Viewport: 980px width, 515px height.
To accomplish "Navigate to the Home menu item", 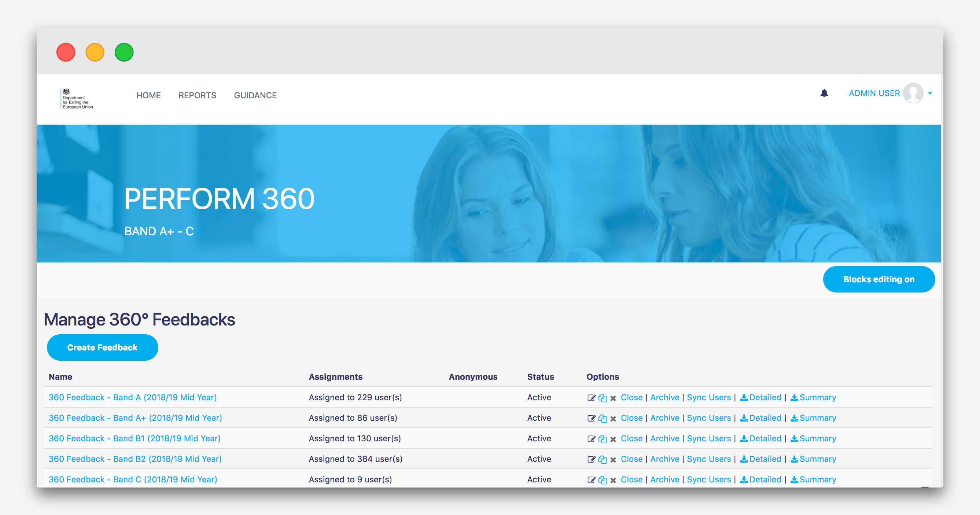I will [x=148, y=95].
